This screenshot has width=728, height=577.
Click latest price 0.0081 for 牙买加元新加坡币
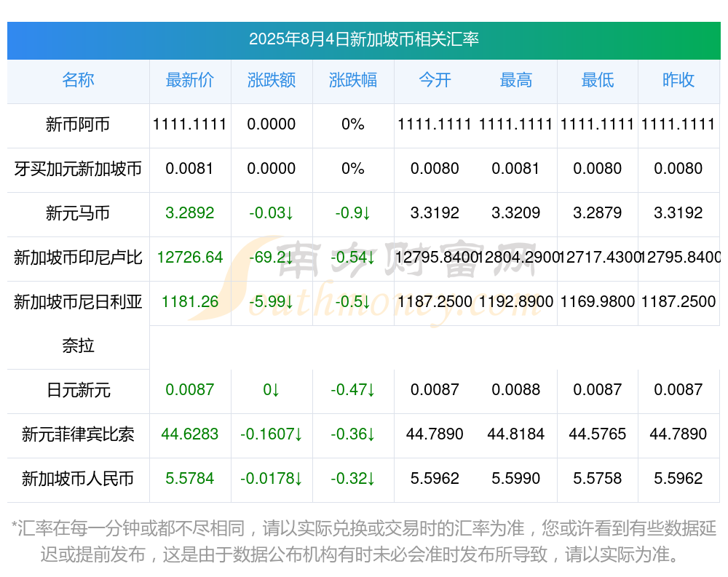189,169
